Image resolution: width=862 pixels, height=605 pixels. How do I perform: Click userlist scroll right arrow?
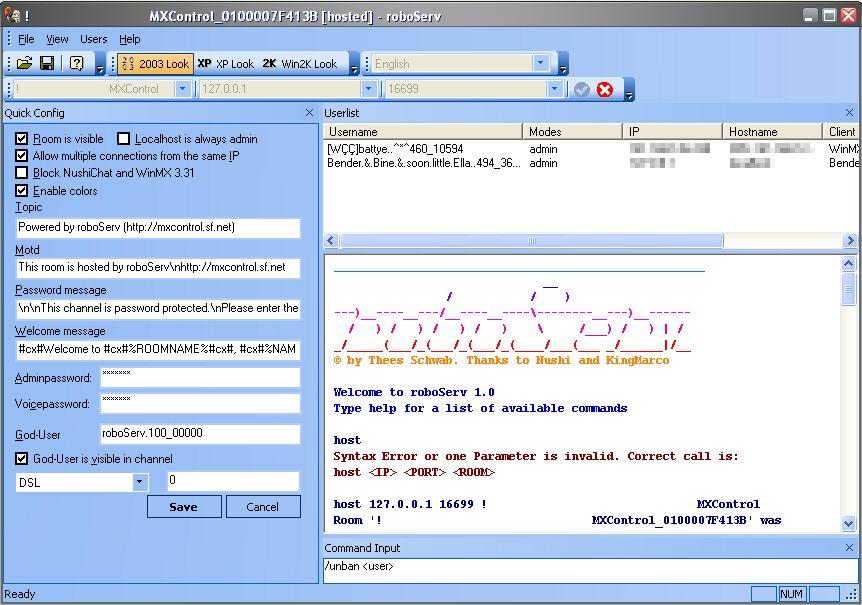tap(850, 241)
